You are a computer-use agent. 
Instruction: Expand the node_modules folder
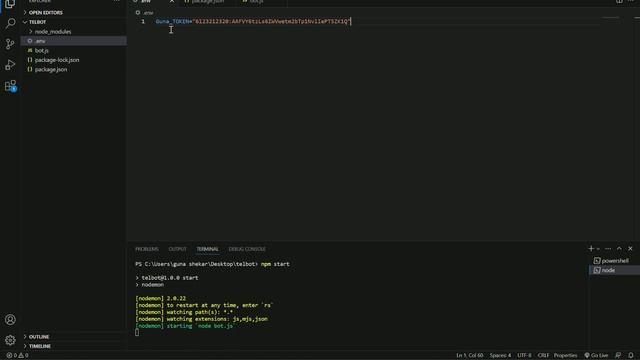click(x=53, y=31)
